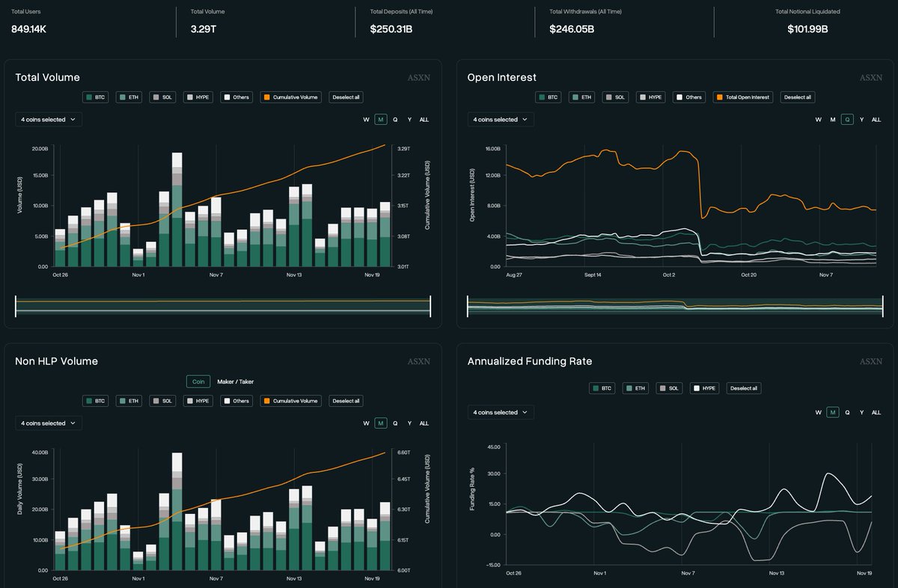898x588 pixels.
Task: Select Y timeframe in Non HLP Volume
Action: [x=409, y=423]
